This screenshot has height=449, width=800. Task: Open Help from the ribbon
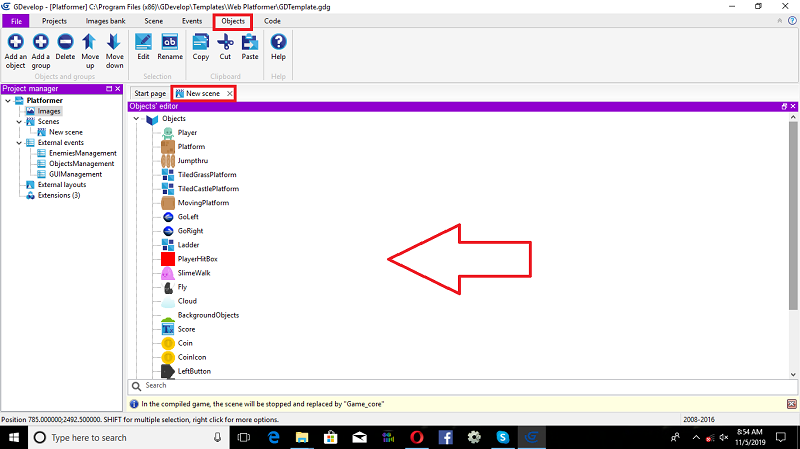(x=278, y=47)
